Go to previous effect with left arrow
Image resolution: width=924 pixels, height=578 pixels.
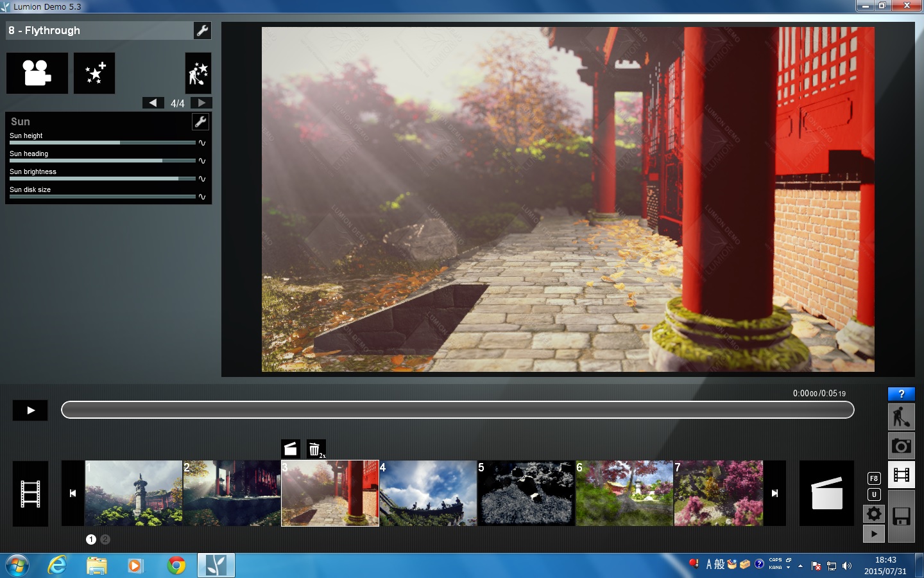(153, 103)
